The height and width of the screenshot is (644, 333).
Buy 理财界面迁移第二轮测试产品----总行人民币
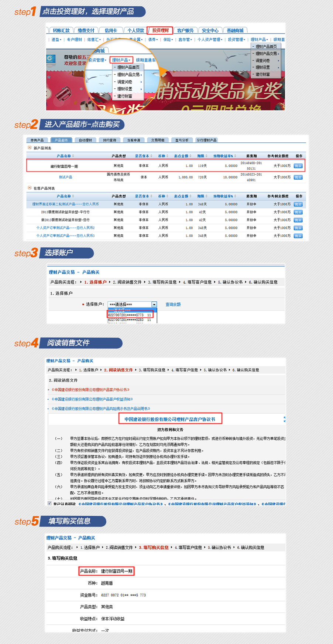(298, 204)
